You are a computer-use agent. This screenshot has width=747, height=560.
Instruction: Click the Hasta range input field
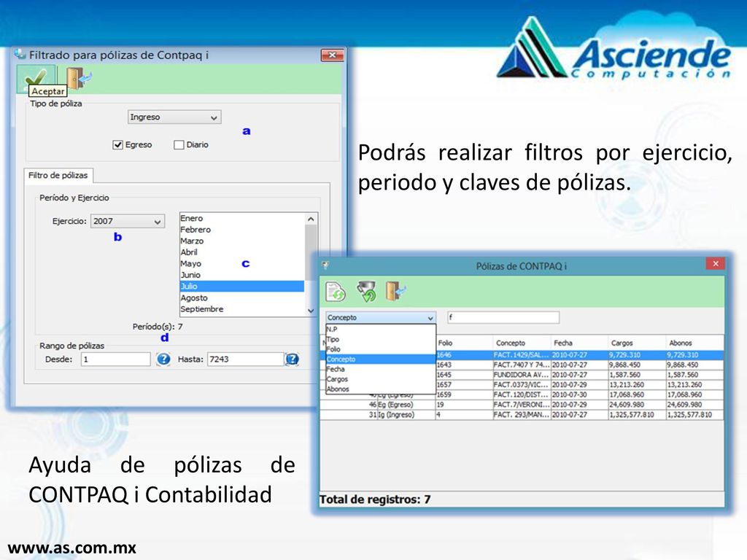246,359
